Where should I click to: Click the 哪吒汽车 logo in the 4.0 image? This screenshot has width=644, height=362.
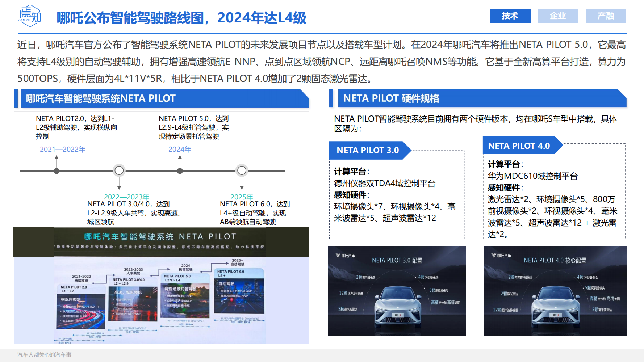pyautogui.click(x=501, y=256)
